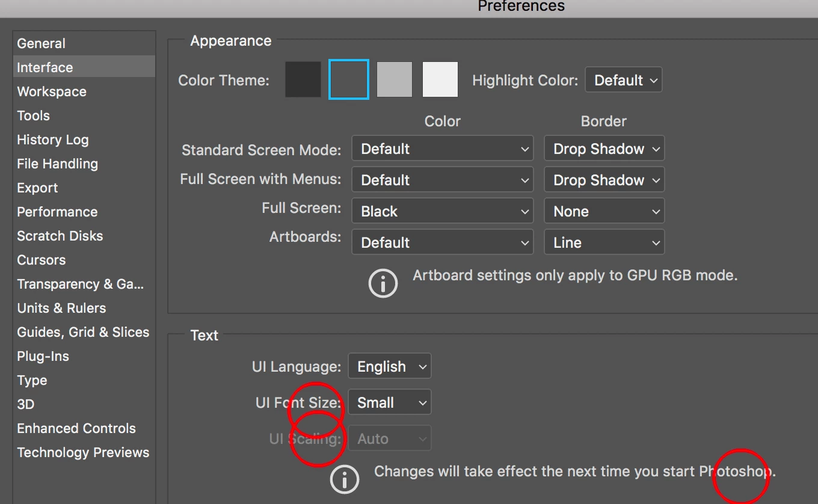Open the Scratch Disks settings
Image resolution: width=818 pixels, height=504 pixels.
pyautogui.click(x=60, y=235)
